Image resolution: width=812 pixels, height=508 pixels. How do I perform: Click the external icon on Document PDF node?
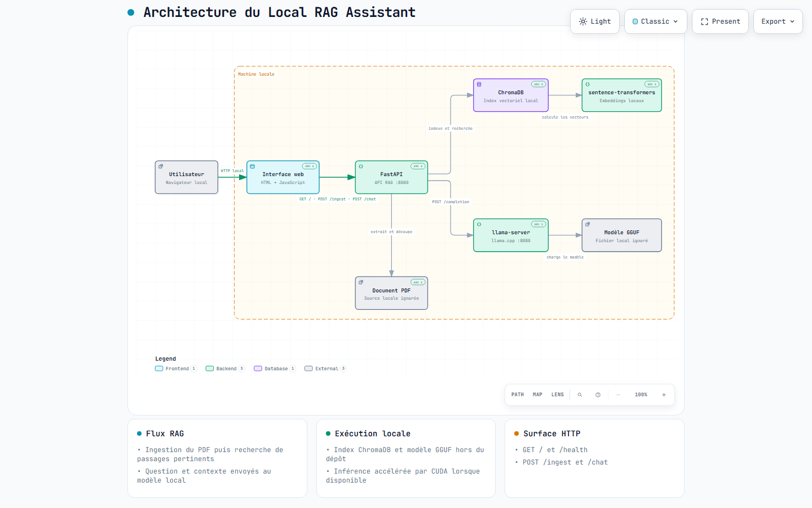coord(361,282)
